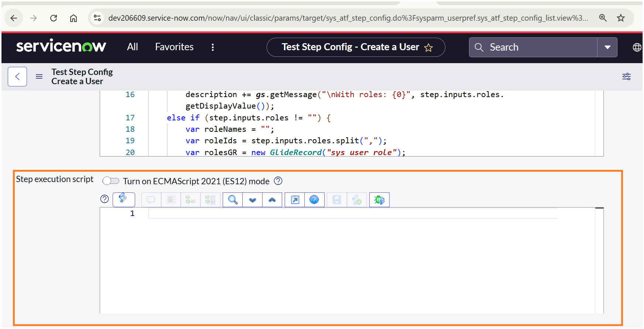Click the ServiceNow logo
644x329 pixels.
tap(61, 46)
